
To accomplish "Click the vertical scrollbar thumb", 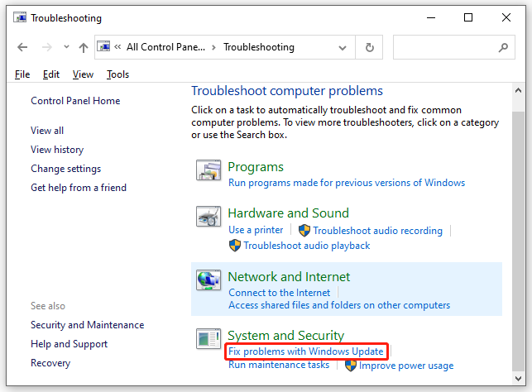I will pos(518,241).
